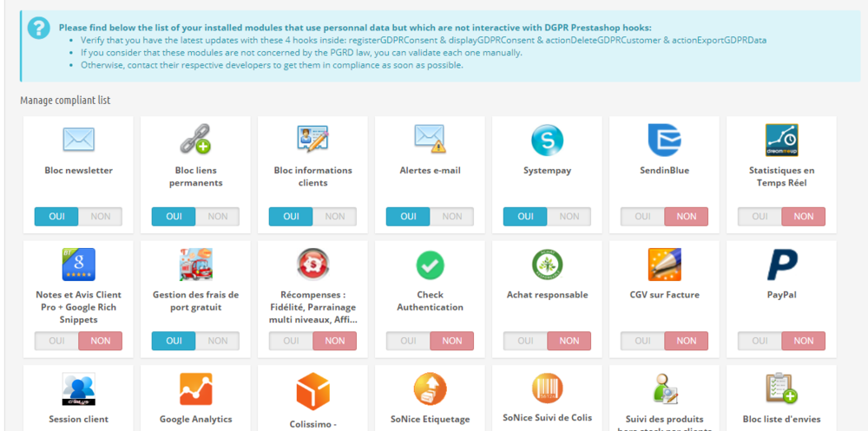Click the Bloc newsletter envelope icon

[78, 140]
